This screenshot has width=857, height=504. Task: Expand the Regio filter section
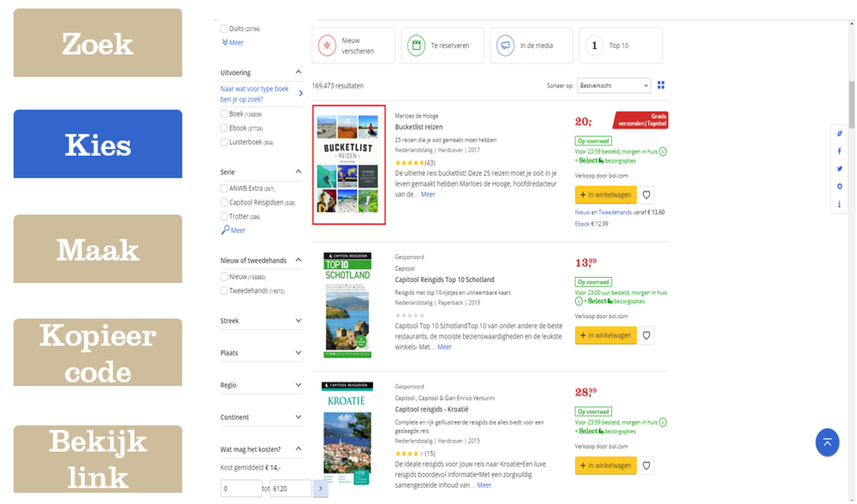(x=298, y=385)
